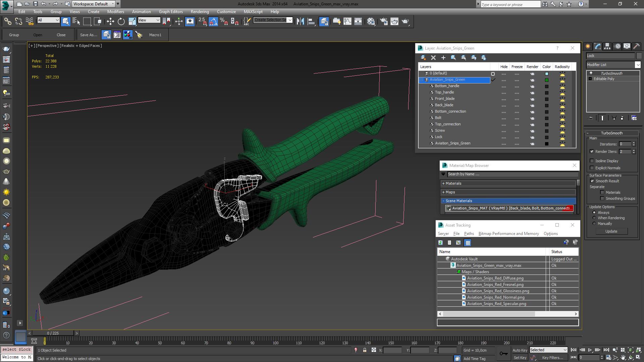644x362 pixels.
Task: Expand Scene Materials section in browser
Action: pyautogui.click(x=443, y=200)
